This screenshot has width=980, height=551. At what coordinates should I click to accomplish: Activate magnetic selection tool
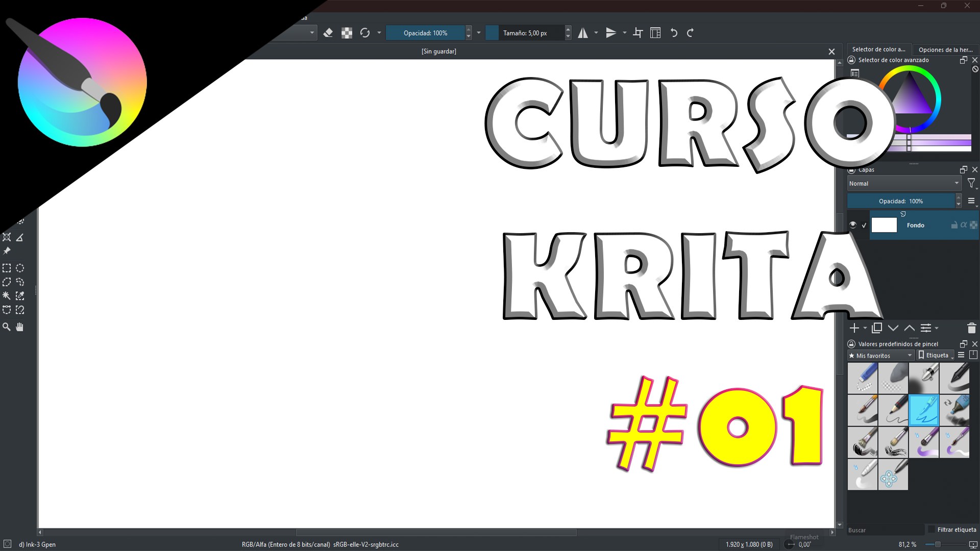[20, 310]
